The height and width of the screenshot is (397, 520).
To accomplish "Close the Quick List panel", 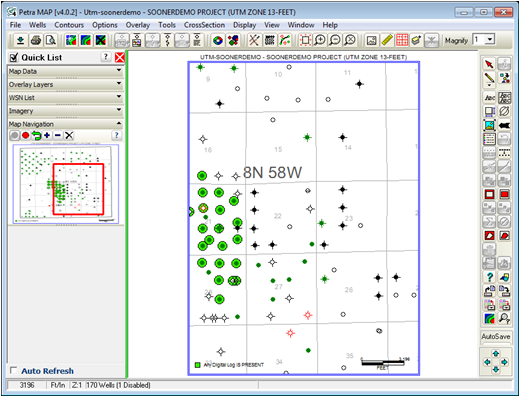I will (x=120, y=57).
